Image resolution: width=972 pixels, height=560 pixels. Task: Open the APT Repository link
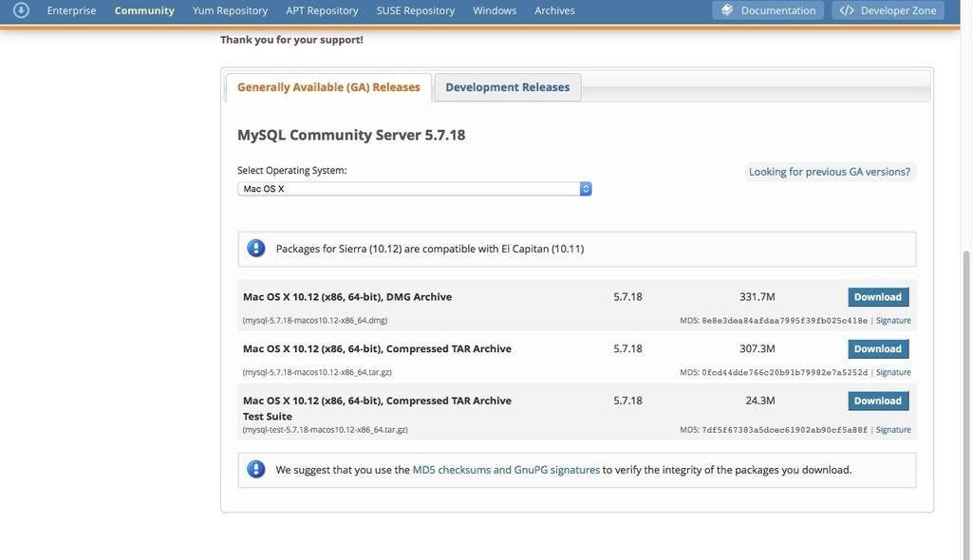click(x=322, y=10)
